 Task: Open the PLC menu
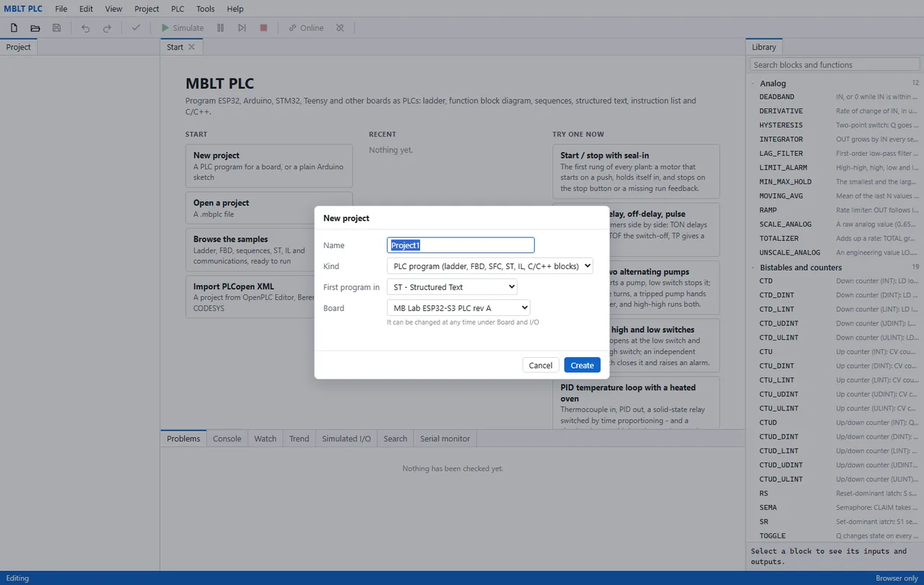click(178, 9)
